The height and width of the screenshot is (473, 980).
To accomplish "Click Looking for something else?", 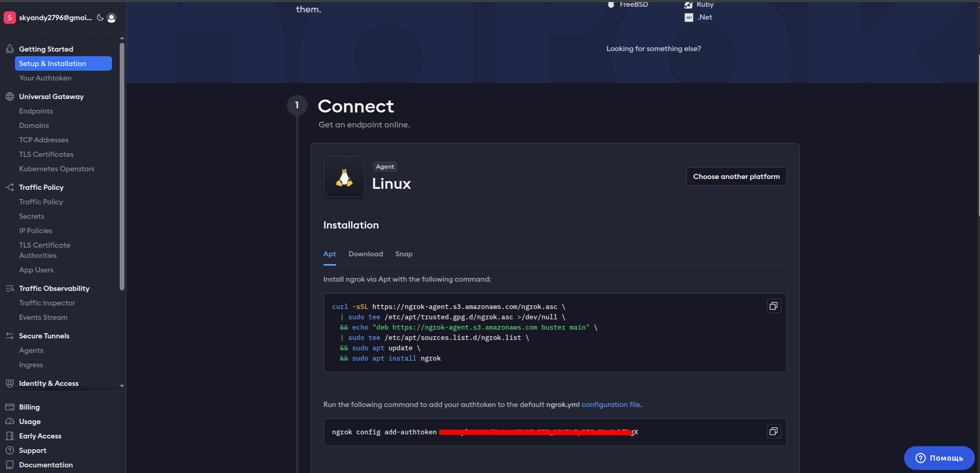I will 654,48.
